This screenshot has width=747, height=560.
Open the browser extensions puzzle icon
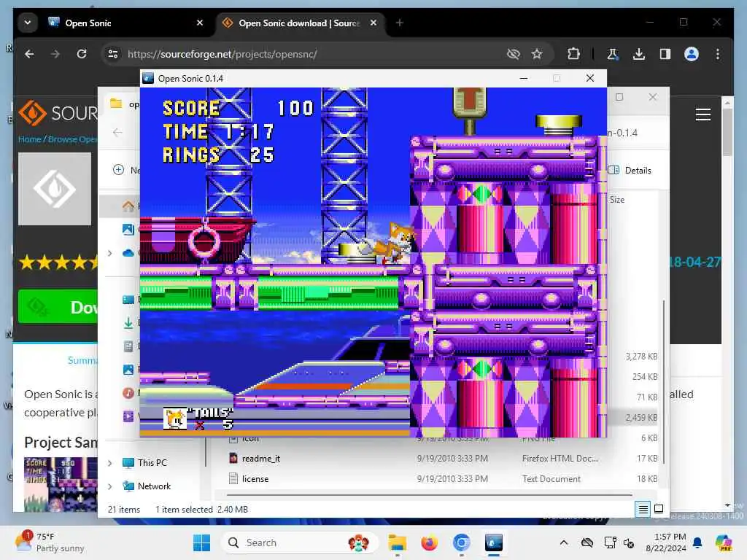[573, 54]
